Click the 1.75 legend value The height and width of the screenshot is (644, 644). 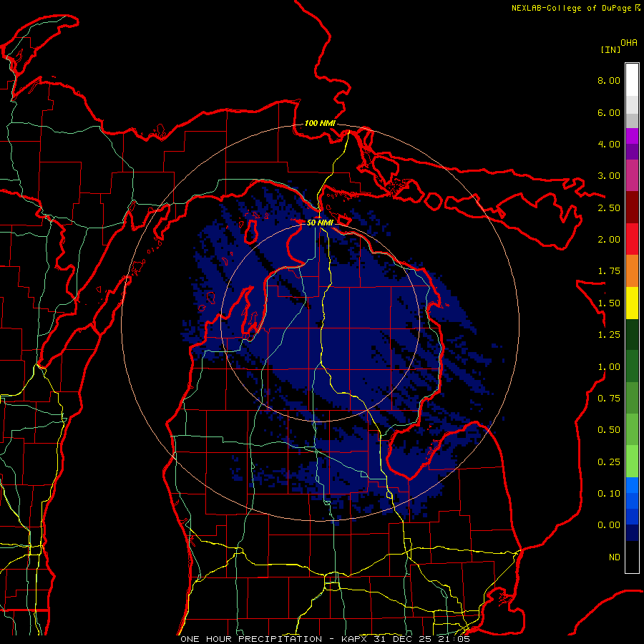(609, 271)
